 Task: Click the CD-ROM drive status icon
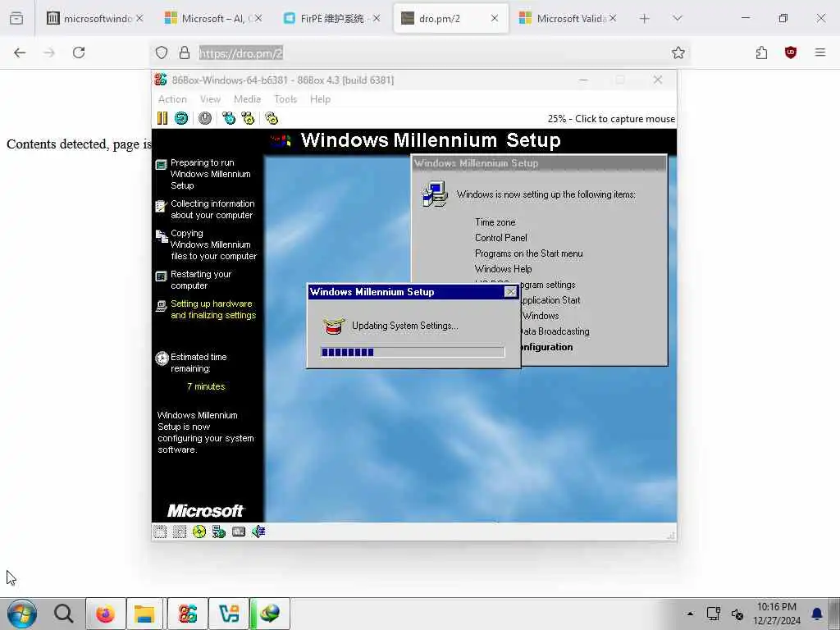tap(199, 532)
